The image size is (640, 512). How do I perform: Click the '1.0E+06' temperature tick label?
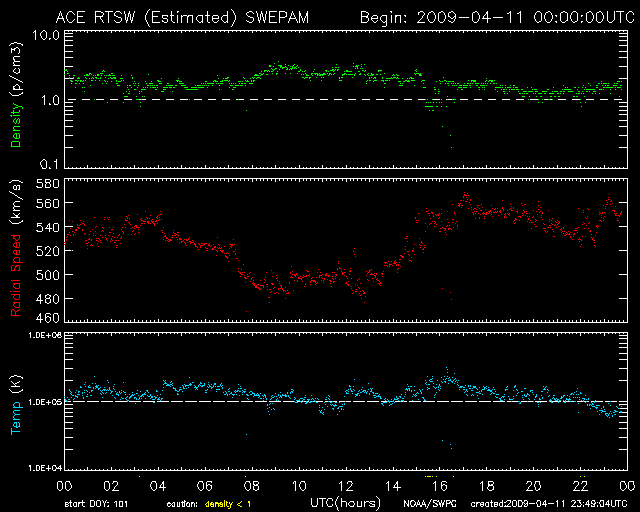45,335
